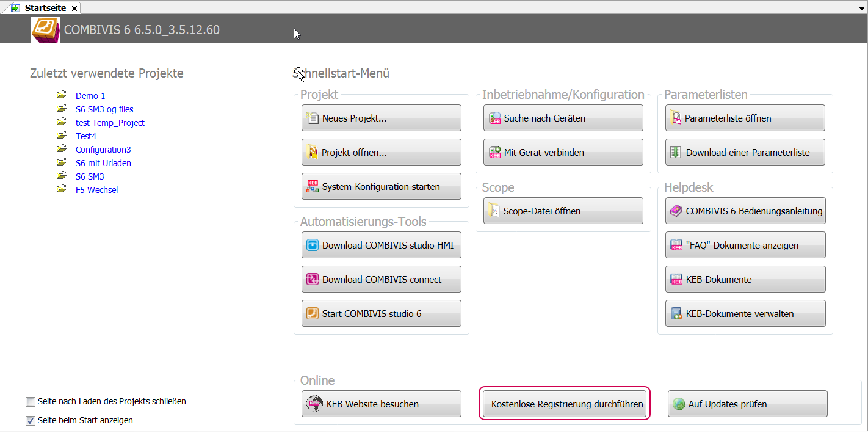Uncheck Seite beim Start anzeigen

31,421
